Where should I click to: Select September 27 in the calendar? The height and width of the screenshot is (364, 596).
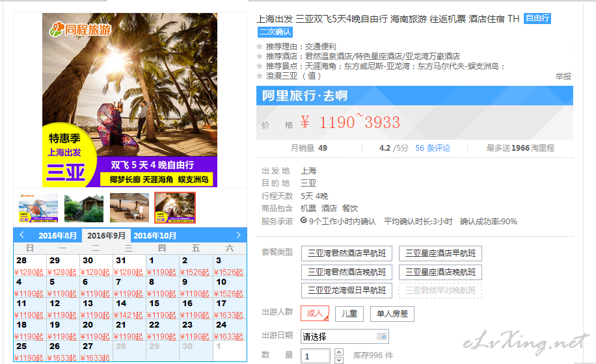point(96,352)
